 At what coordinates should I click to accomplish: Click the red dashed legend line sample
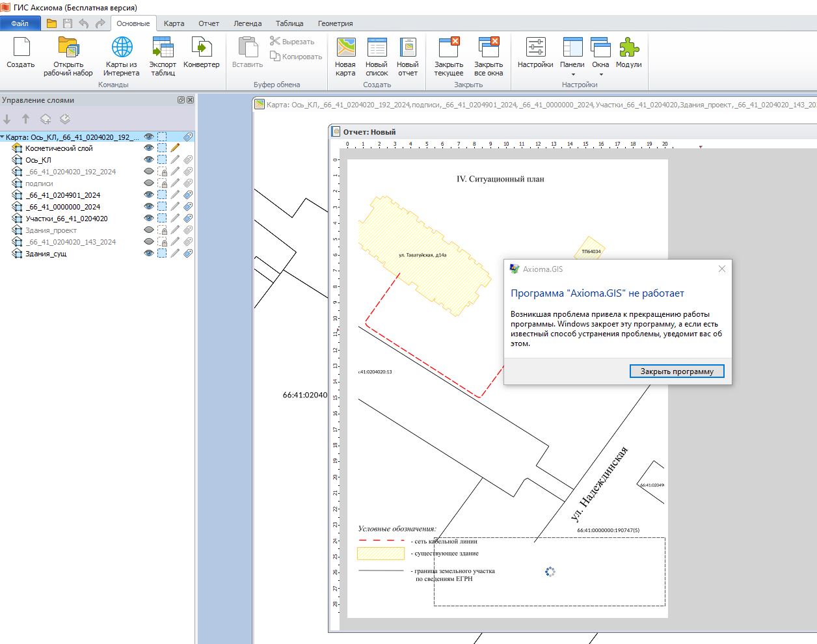click(381, 541)
